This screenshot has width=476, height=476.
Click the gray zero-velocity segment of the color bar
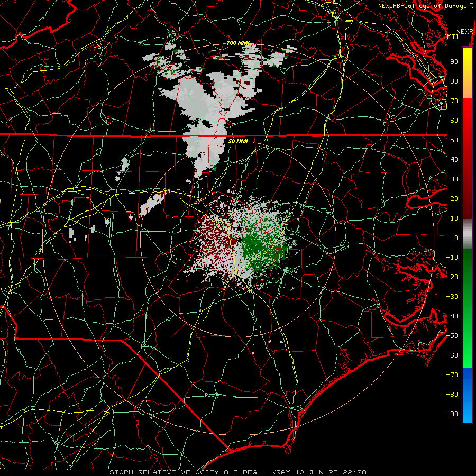(467, 234)
